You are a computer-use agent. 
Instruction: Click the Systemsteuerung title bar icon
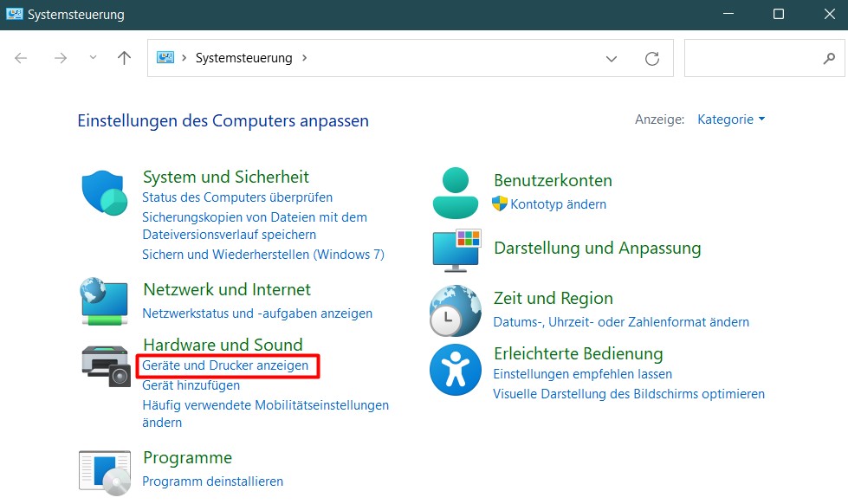14,14
